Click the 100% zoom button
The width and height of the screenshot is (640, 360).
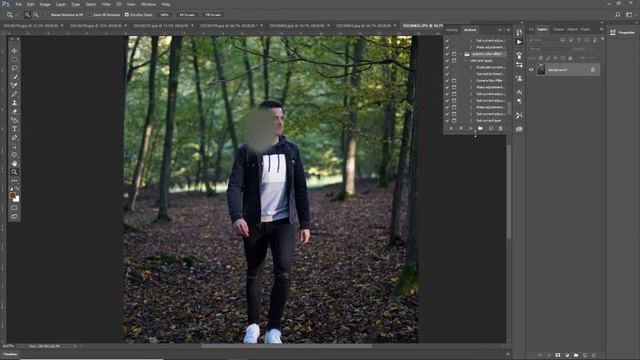[x=164, y=15]
